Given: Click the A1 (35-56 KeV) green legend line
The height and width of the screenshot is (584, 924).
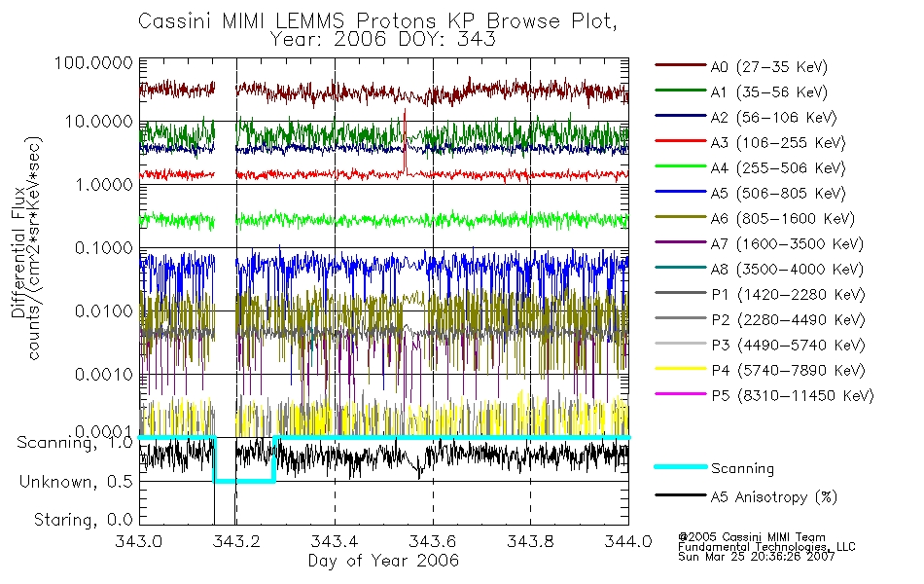Looking at the screenshot, I should [x=681, y=91].
